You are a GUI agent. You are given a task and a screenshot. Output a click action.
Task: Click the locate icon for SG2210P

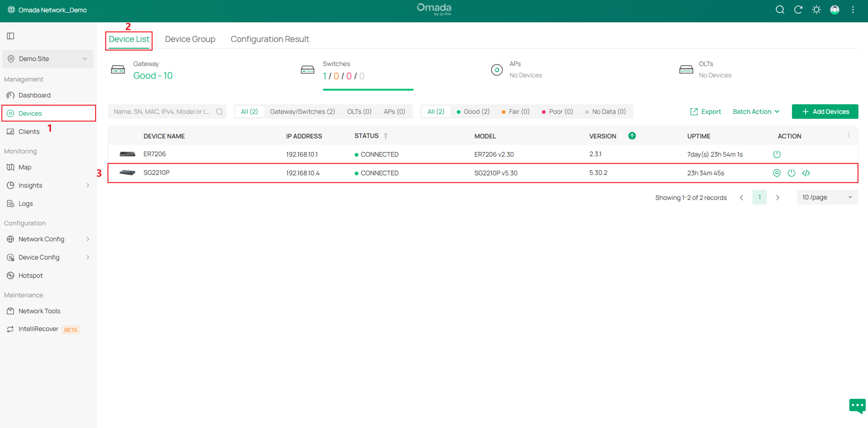tap(776, 173)
